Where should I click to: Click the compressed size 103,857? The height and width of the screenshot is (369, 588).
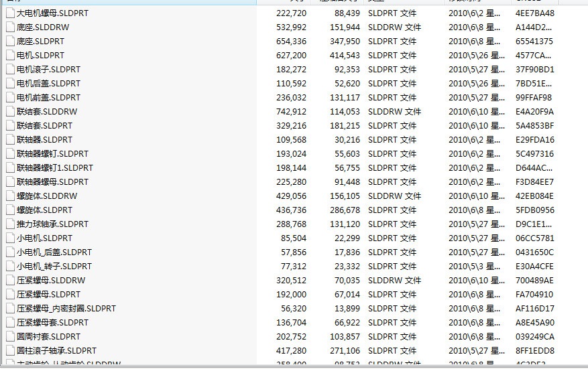tap(345, 336)
